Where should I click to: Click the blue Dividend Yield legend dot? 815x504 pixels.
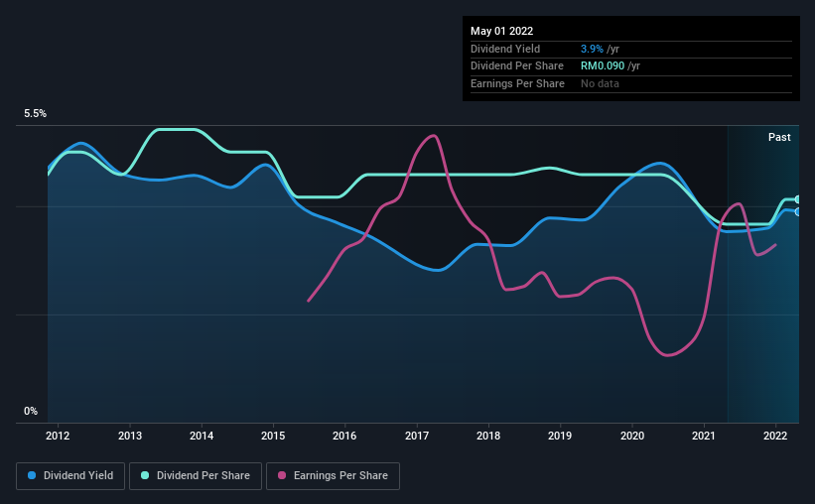[32, 475]
